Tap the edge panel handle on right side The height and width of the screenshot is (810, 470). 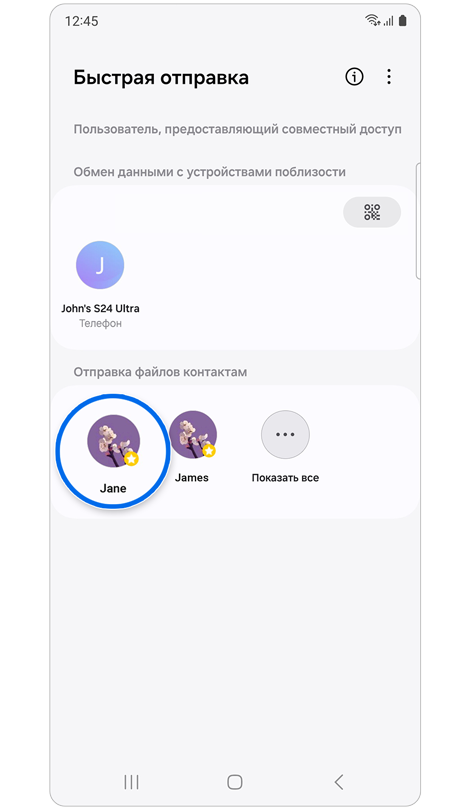point(418,221)
